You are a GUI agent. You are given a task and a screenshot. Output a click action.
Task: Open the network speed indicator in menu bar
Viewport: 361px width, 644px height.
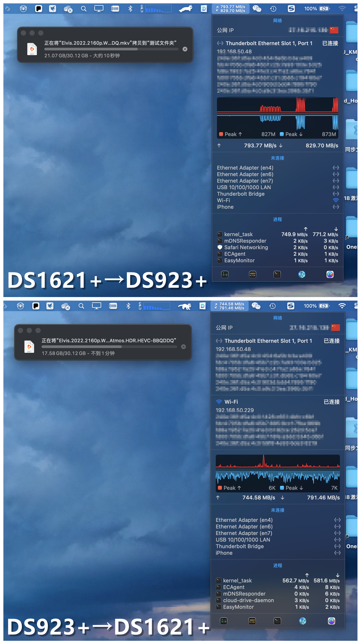point(230,9)
